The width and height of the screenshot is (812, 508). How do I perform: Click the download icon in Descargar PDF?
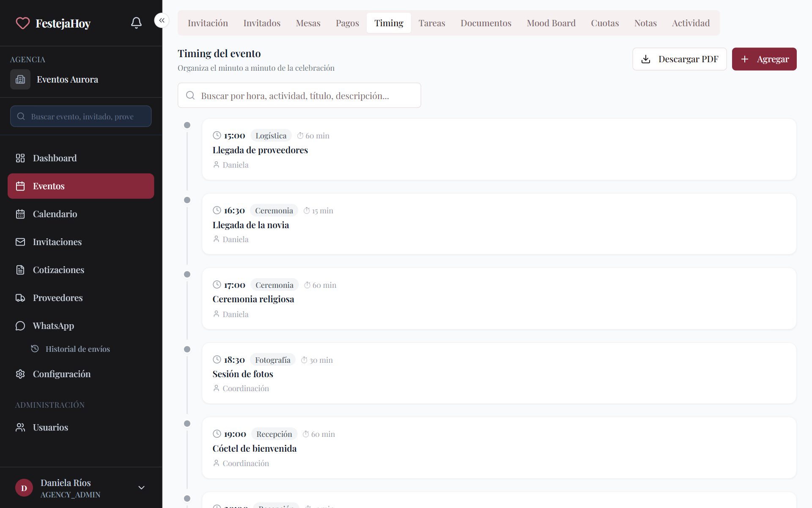[646, 59]
